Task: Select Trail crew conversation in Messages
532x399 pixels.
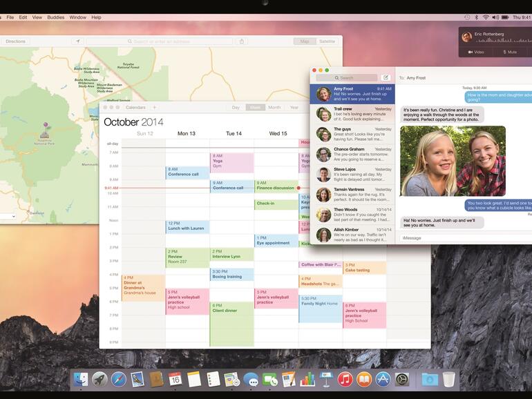Action: point(352,114)
